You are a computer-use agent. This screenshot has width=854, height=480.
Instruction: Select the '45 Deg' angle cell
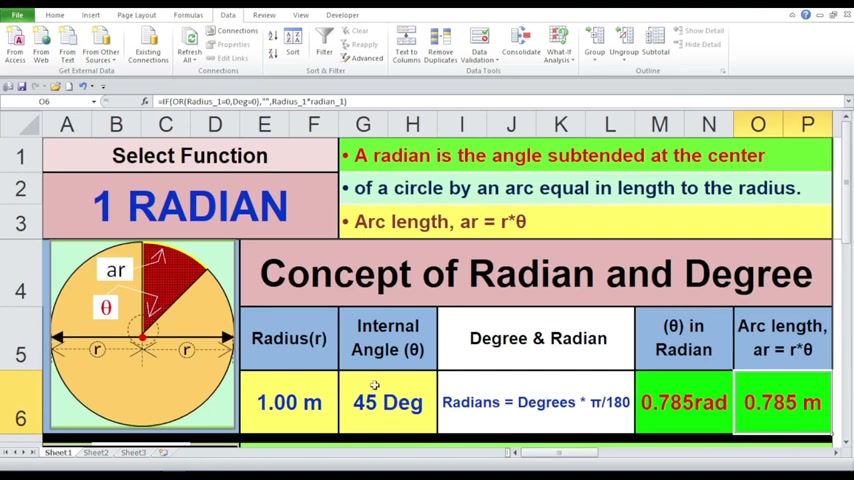(x=388, y=402)
